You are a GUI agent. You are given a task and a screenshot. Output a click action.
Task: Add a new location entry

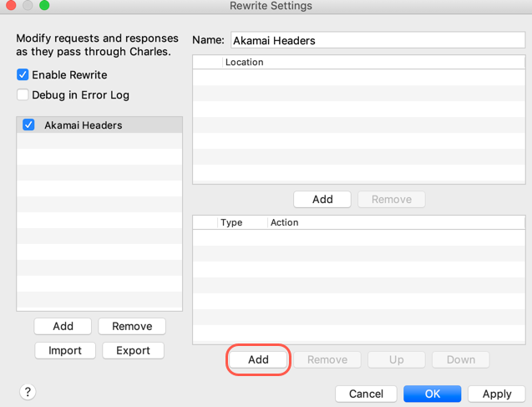coord(322,199)
